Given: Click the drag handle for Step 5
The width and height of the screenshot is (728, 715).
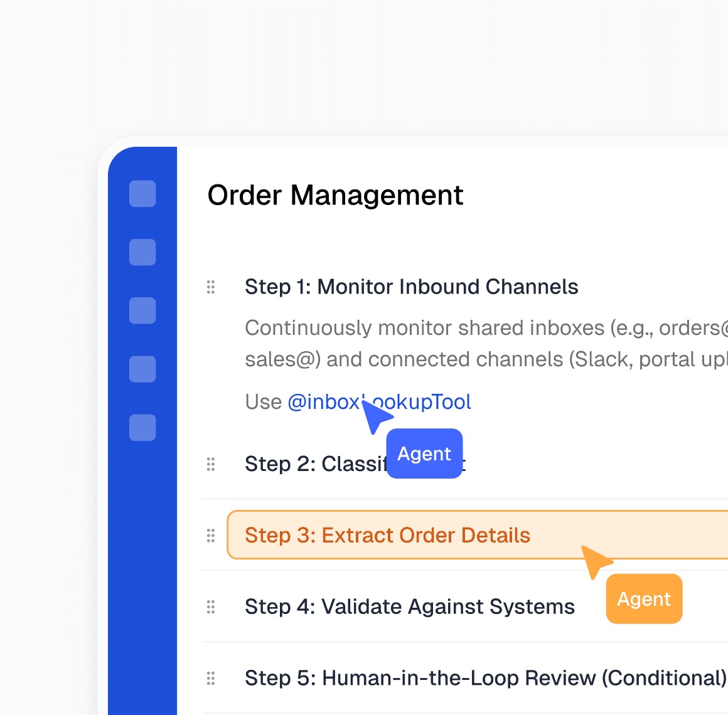Looking at the screenshot, I should tap(211, 679).
